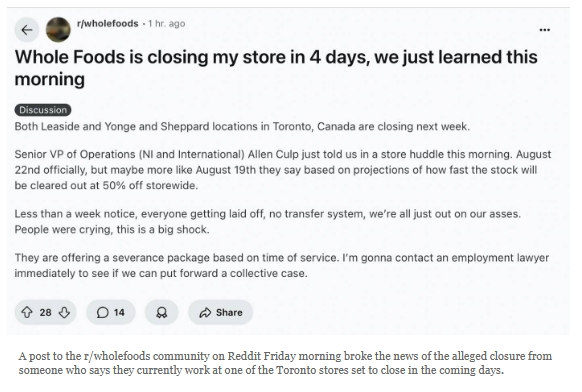Image resolution: width=582 pixels, height=392 pixels.
Task: Open the r/wholefoods community avatar
Action: point(58,30)
